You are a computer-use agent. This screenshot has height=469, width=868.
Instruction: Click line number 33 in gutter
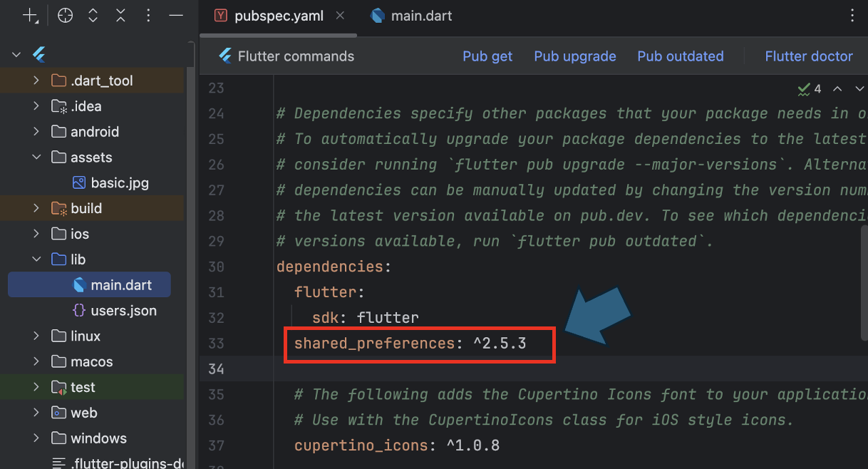pyautogui.click(x=215, y=344)
